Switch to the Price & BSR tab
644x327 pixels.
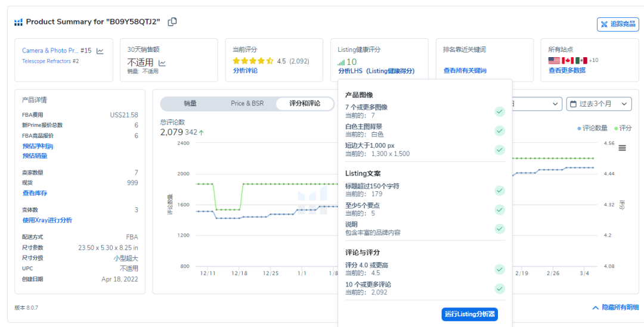coord(247,104)
